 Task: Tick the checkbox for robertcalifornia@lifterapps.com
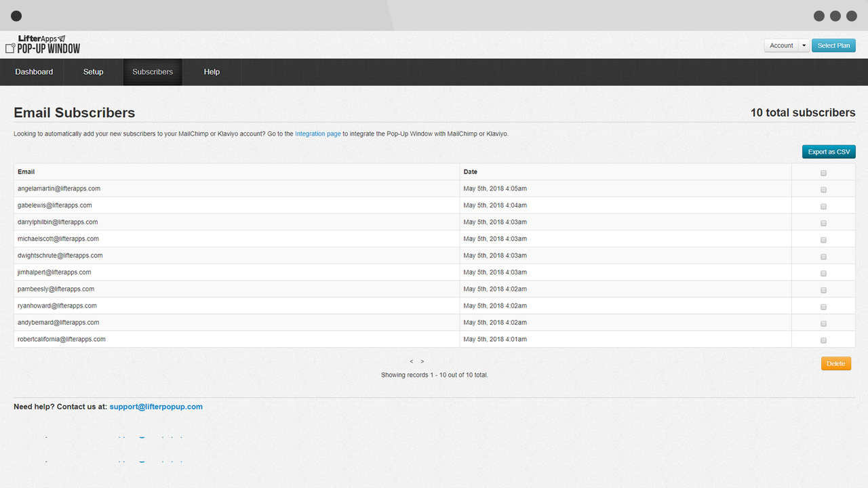(x=823, y=340)
